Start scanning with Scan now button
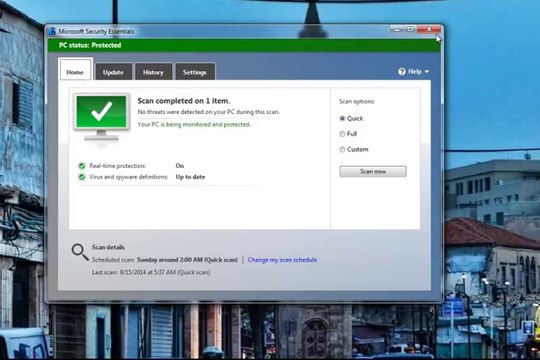Screen dimensions: 540x360 point(373,171)
